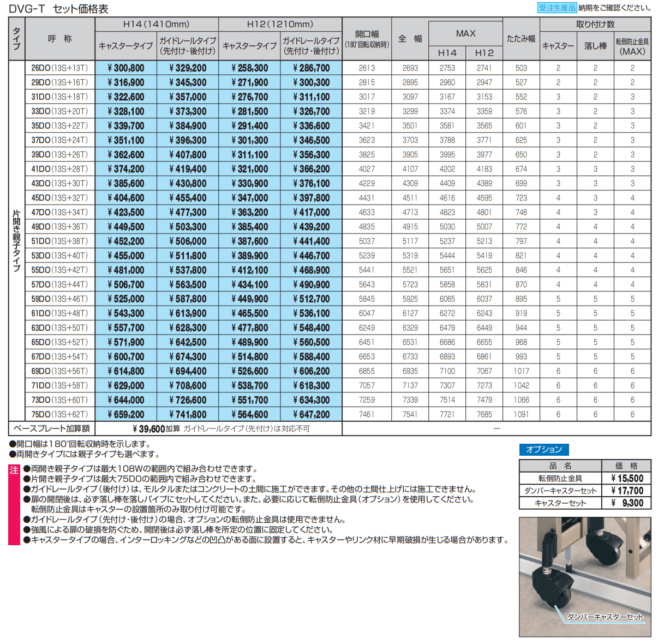Click the 26DO(13S+13T) row name
Viewport: 658px width, 644px height.
click(x=59, y=68)
